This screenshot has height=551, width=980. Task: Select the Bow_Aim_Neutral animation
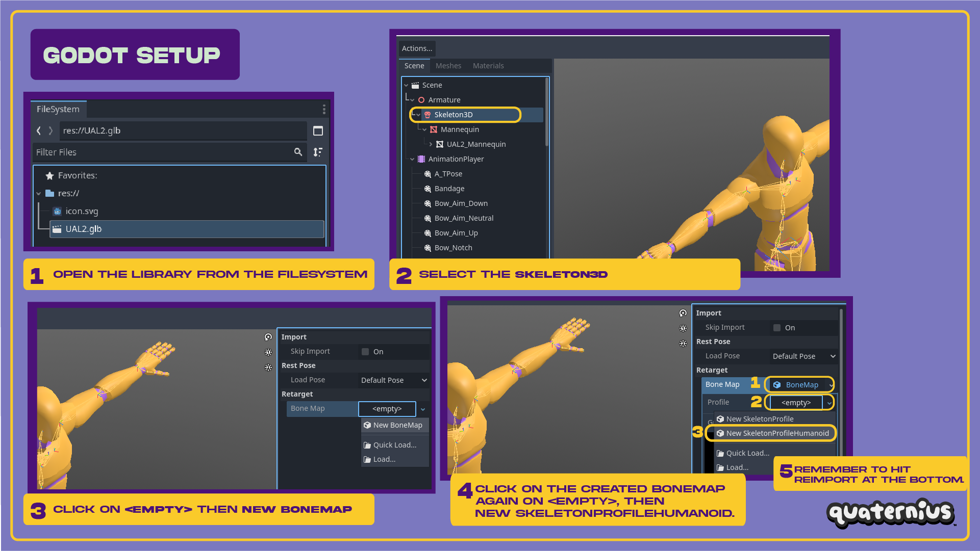pyautogui.click(x=464, y=218)
